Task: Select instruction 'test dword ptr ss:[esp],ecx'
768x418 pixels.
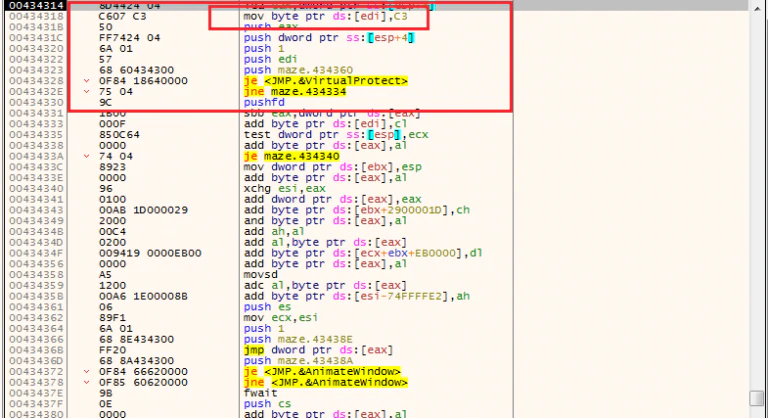Action: 336,135
